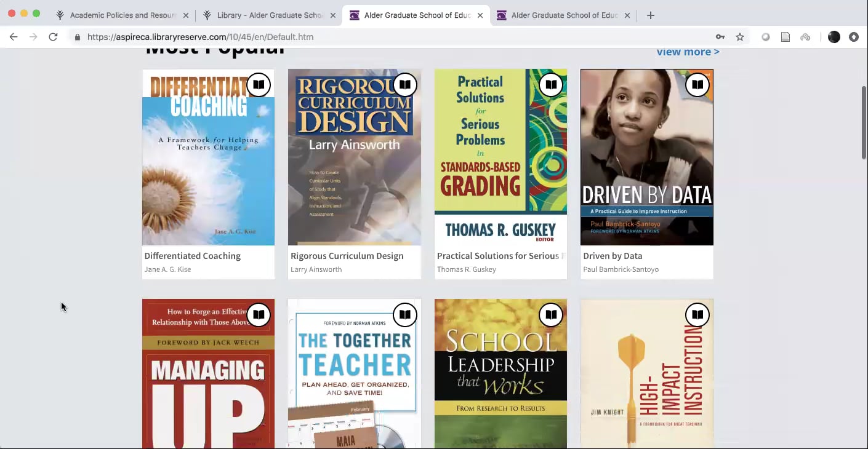Click the lock icon in the address bar
Screen dimensions: 868x449
(78, 38)
